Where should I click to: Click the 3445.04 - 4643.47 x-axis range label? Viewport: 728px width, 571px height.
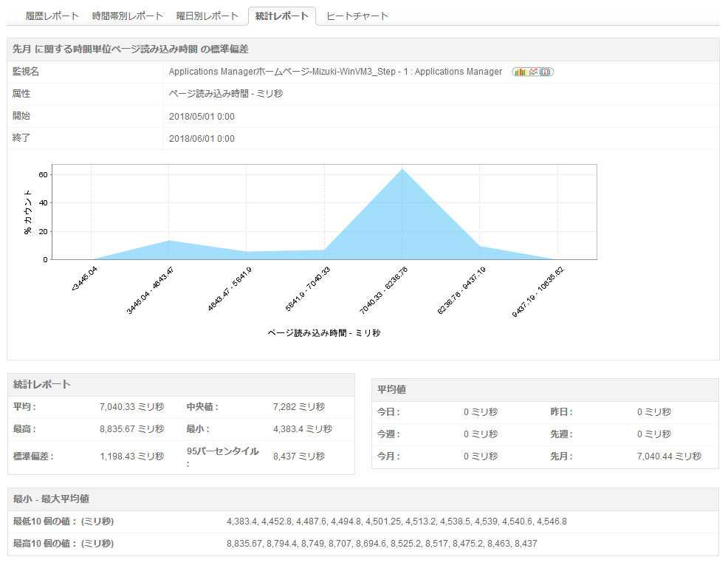[151, 291]
